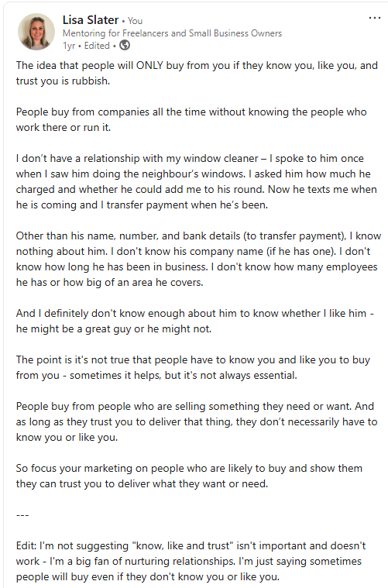Click the You label beside the name

pyautogui.click(x=135, y=21)
